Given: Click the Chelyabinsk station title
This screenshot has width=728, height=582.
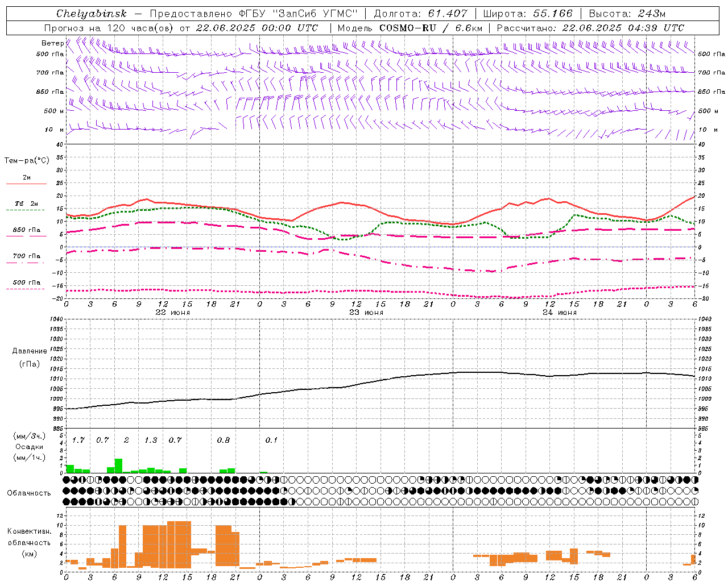Looking at the screenshot, I should pos(92,14).
